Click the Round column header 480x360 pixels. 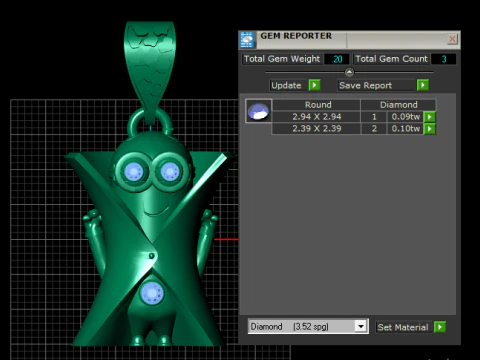317,105
